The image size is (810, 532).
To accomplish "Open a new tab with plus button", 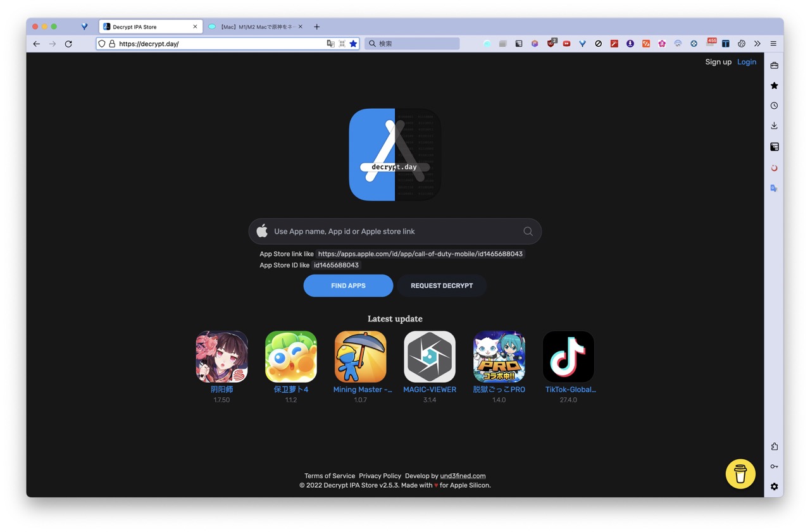I will coord(316,27).
